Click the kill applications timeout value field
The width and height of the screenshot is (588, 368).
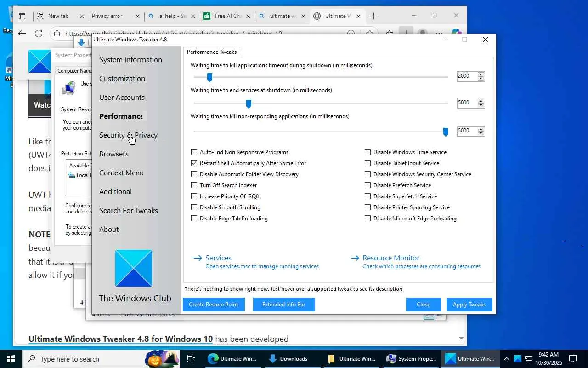click(x=467, y=76)
